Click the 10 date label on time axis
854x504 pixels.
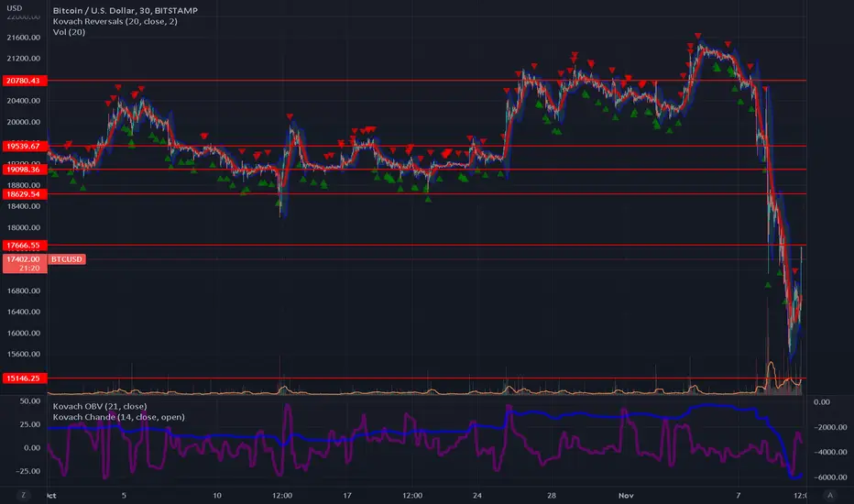point(217,495)
